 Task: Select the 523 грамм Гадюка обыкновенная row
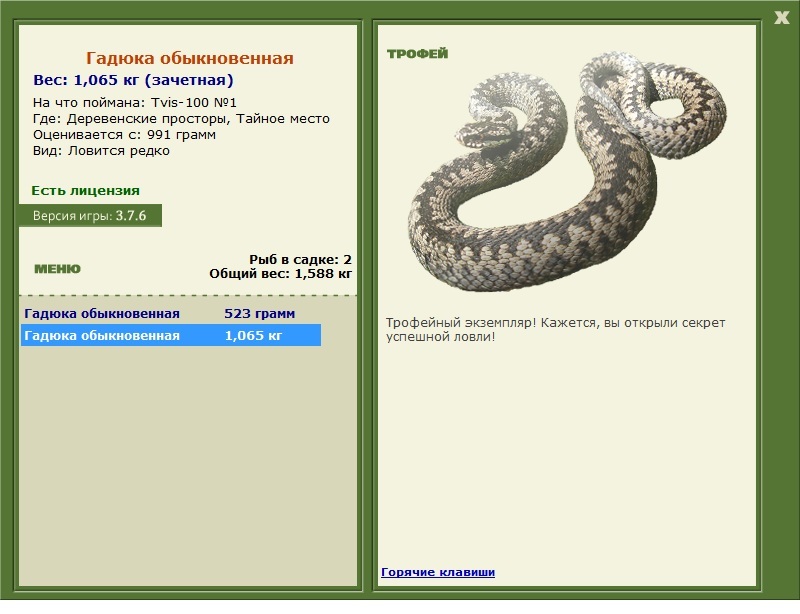point(170,313)
